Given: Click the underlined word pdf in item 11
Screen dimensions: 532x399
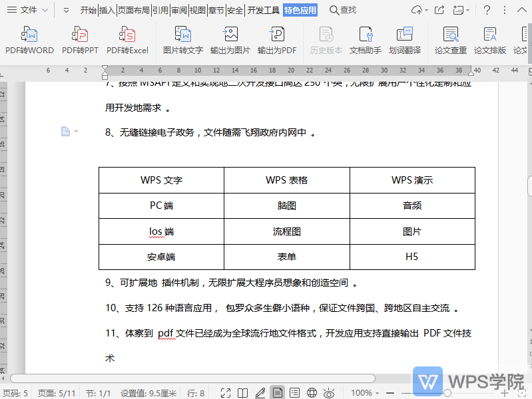Looking at the screenshot, I should click(x=166, y=333).
